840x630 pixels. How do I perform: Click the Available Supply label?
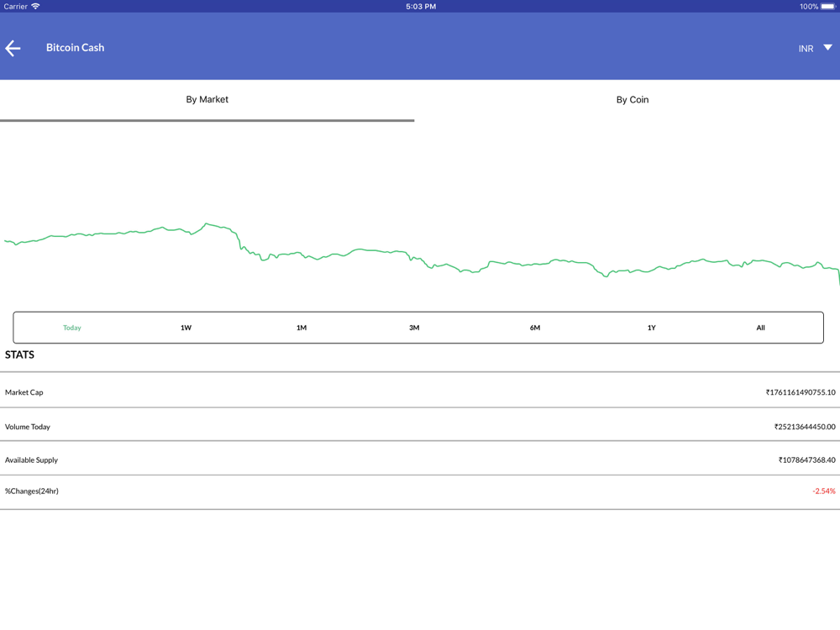pyautogui.click(x=31, y=460)
